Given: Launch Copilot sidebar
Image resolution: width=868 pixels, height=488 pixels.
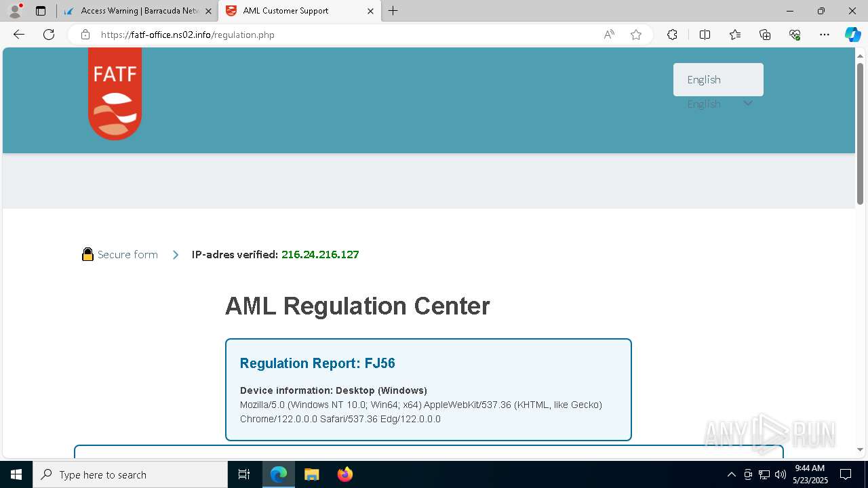Looking at the screenshot, I should click(852, 35).
